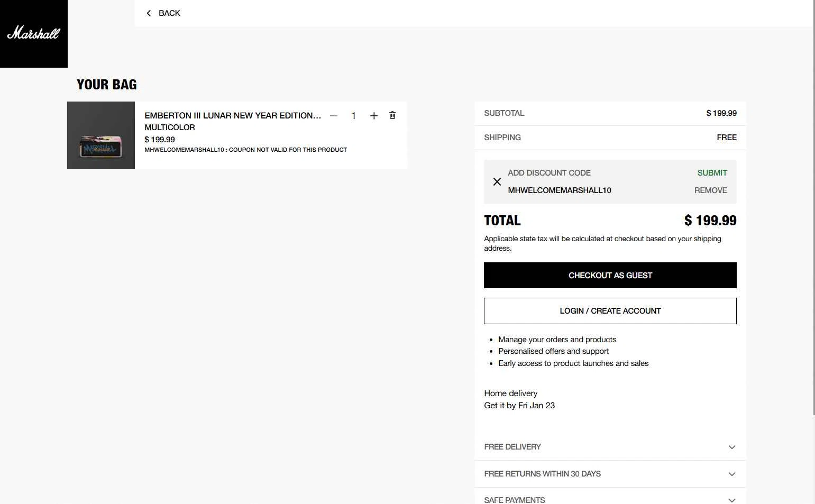The image size is (815, 504).
Task: Remove the MHWELCOMEMARSHALL10 code
Action: tap(710, 190)
